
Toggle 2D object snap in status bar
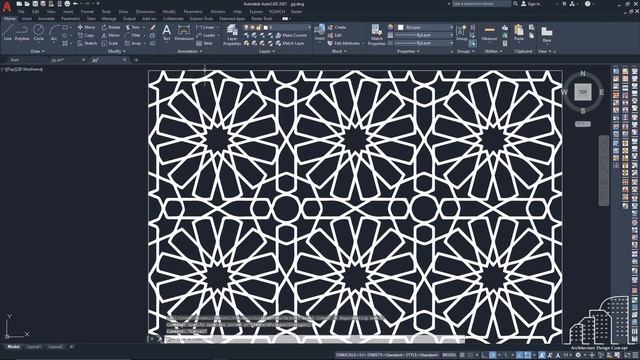pos(527,355)
